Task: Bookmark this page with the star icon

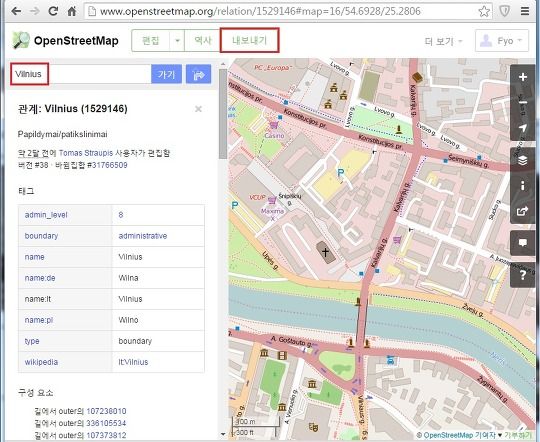Action: click(484, 11)
